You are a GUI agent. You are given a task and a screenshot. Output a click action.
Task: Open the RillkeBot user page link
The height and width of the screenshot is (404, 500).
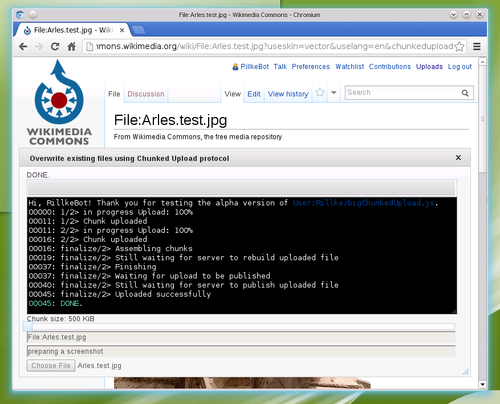click(x=254, y=67)
